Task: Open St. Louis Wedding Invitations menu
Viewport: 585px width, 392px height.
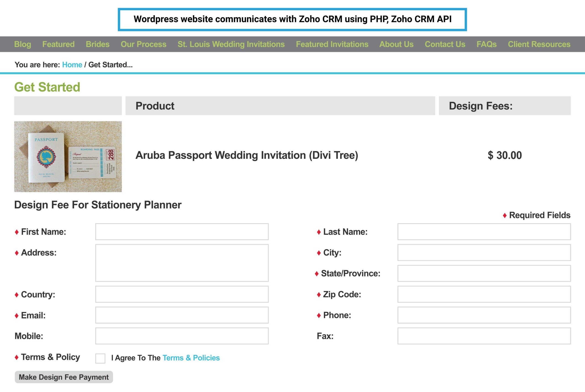Action: coord(231,44)
